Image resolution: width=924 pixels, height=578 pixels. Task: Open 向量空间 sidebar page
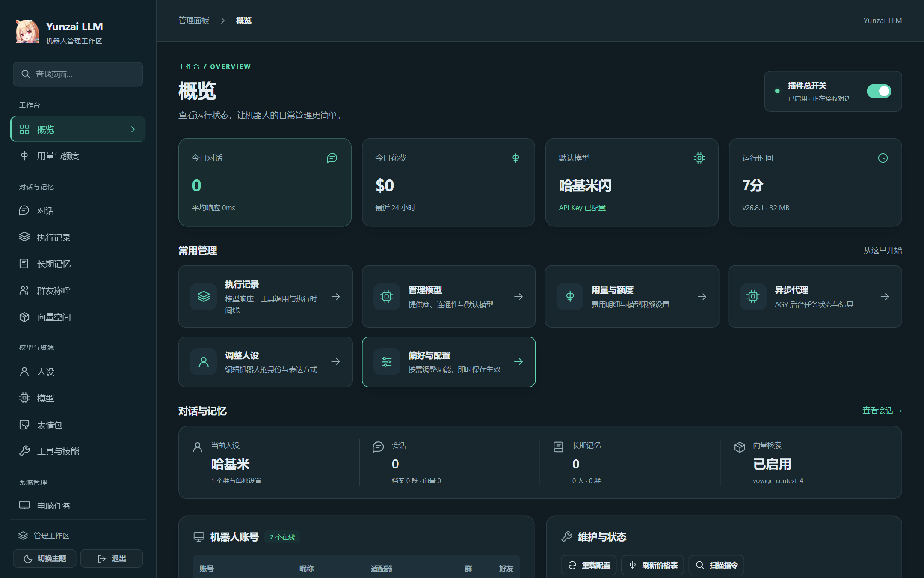pyautogui.click(x=78, y=317)
